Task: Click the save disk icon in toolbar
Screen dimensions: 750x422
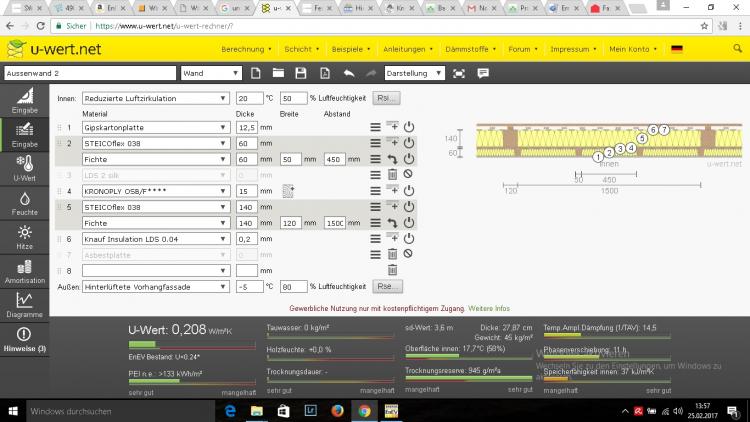Action: [300, 73]
